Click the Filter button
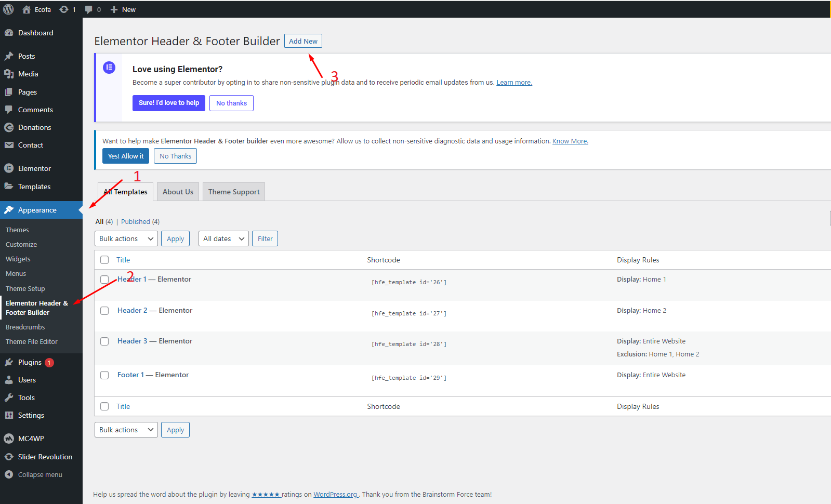Viewport: 831px width, 504px height. (x=265, y=238)
